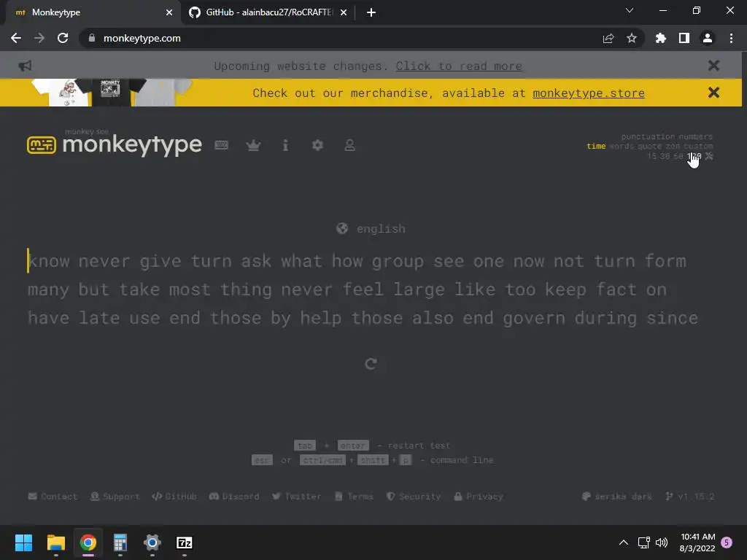
Task: Share this page icon in address bar
Action: click(x=608, y=38)
